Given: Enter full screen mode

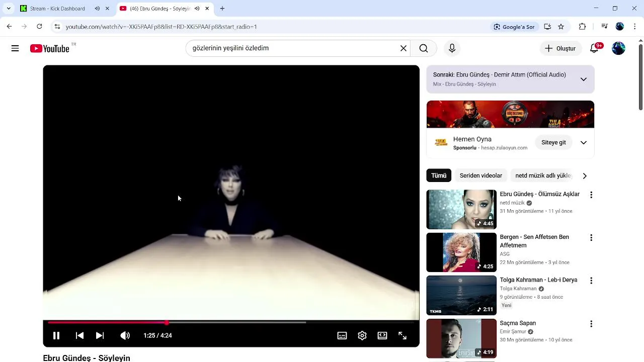Looking at the screenshot, I should click(403, 335).
